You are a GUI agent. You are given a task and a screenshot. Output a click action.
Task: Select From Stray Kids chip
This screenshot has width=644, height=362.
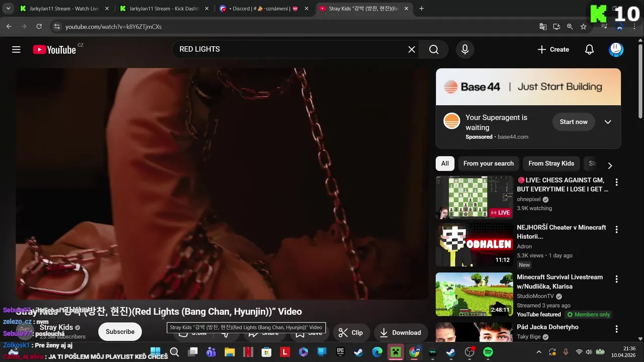(x=551, y=163)
